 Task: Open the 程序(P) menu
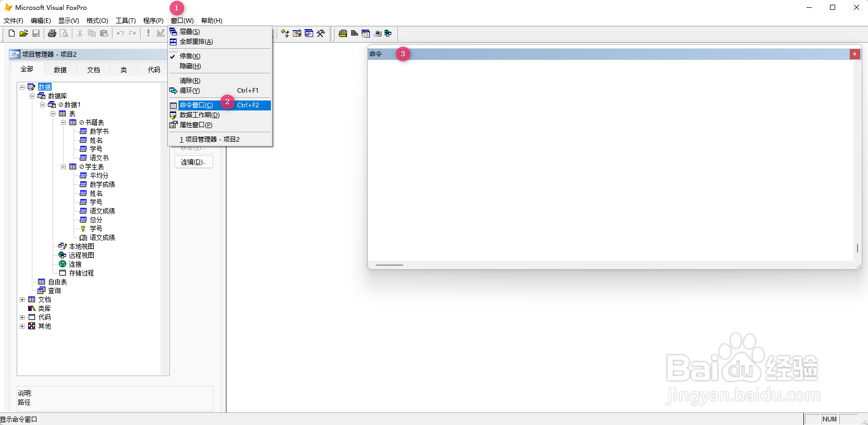point(153,21)
